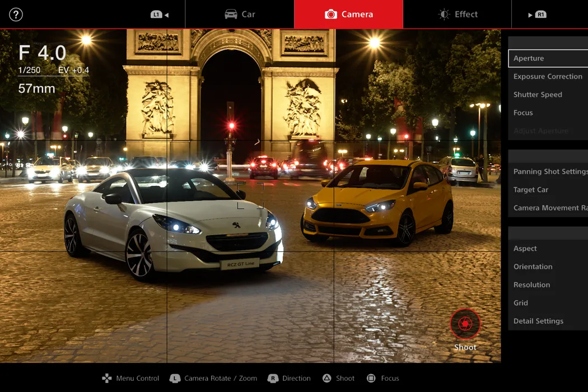Click the L1 previous tab indicator
Viewport: 588px width, 392px height.
click(x=160, y=15)
